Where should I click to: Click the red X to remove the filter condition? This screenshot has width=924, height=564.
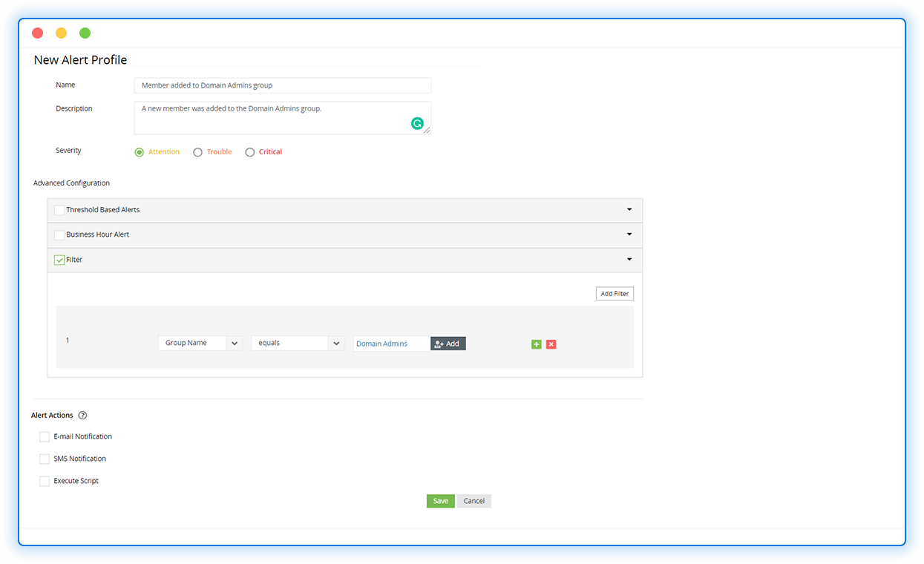point(551,344)
